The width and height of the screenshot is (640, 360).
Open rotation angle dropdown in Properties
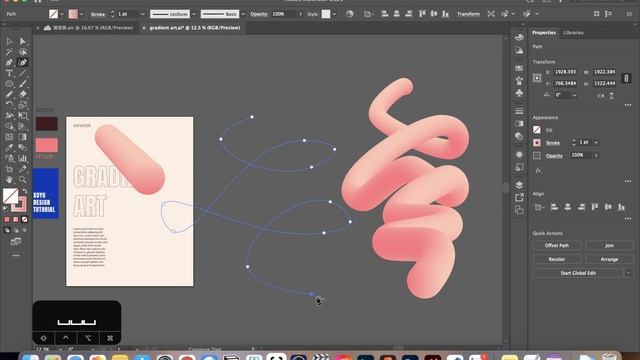(574, 95)
